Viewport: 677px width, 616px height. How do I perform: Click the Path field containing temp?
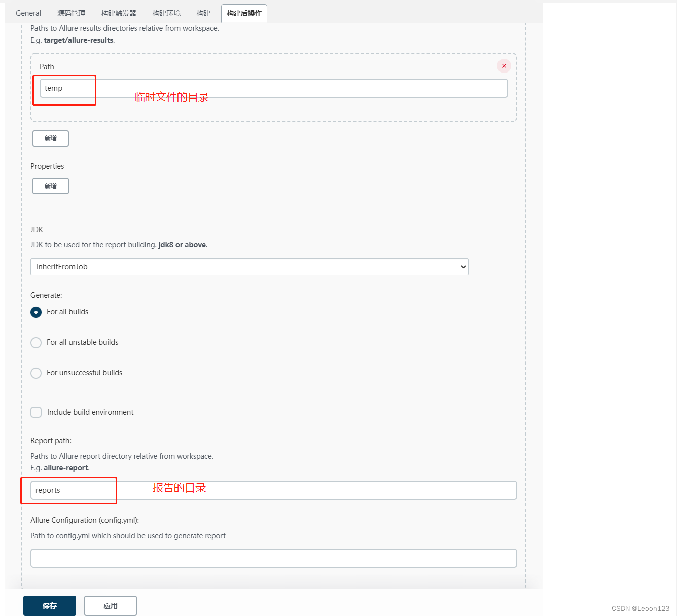(x=274, y=88)
